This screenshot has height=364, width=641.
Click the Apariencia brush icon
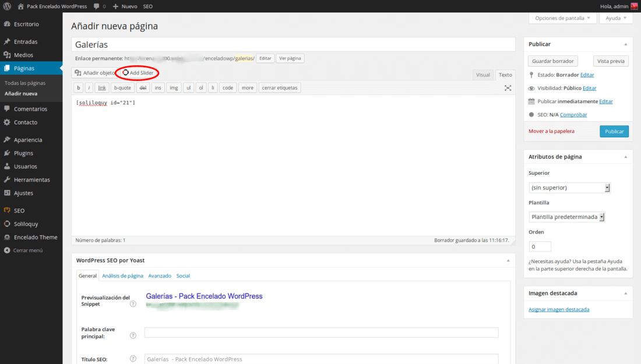click(x=7, y=140)
